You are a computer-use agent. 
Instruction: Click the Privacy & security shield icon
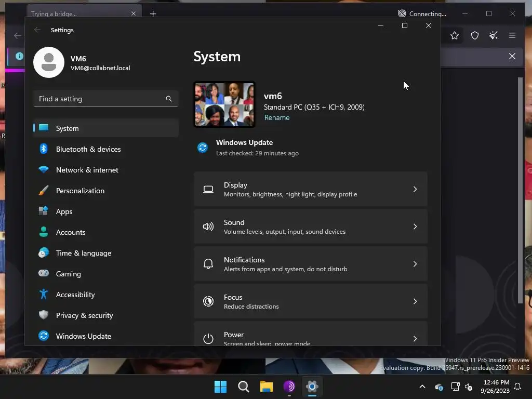[44, 315]
